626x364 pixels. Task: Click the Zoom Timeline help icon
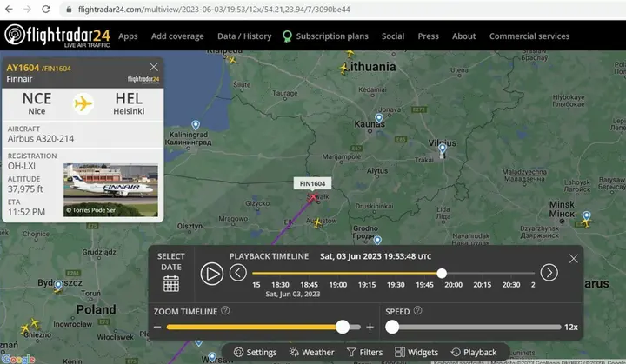[x=225, y=310]
